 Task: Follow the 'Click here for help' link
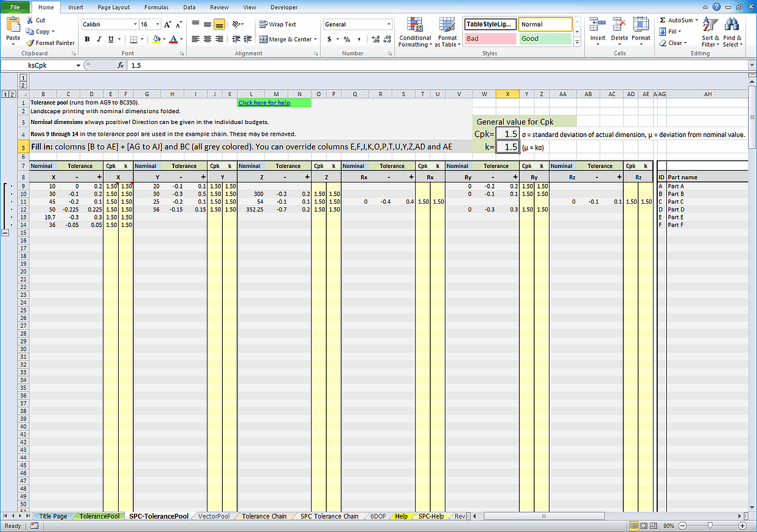tap(264, 103)
